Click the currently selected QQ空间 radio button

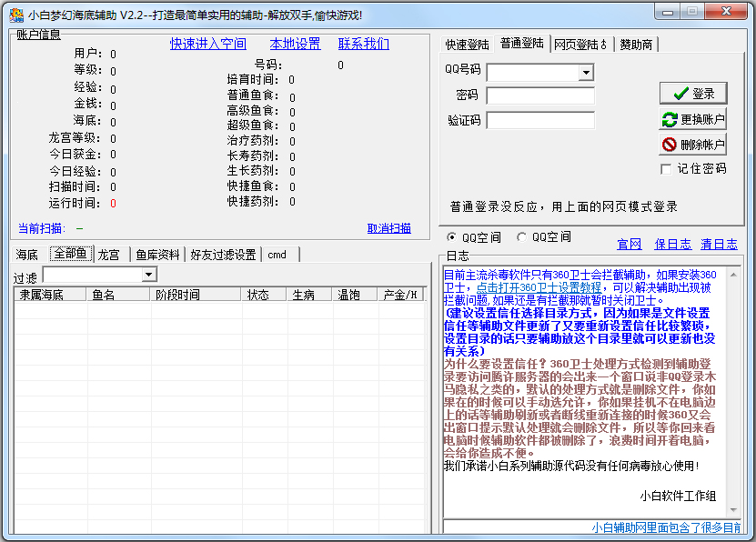pos(453,237)
